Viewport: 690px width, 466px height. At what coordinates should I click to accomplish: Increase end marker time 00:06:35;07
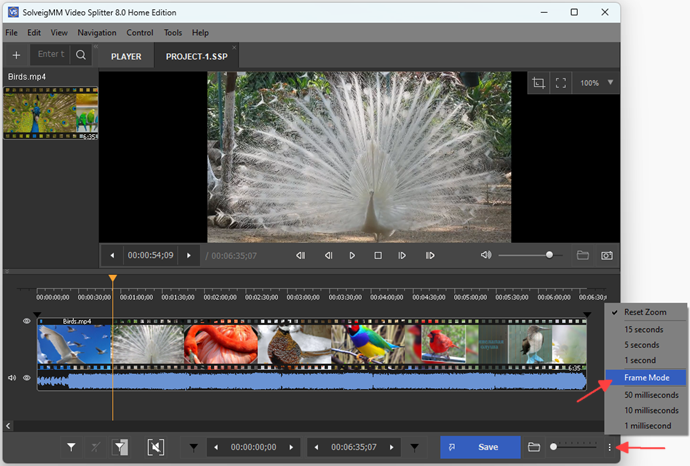(x=392, y=448)
